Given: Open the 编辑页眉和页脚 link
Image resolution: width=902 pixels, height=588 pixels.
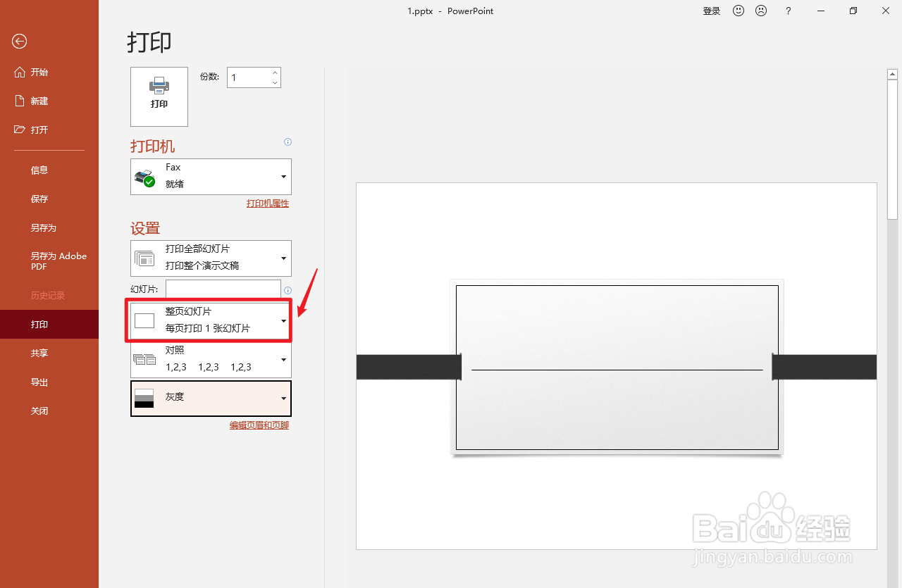Looking at the screenshot, I should click(259, 425).
